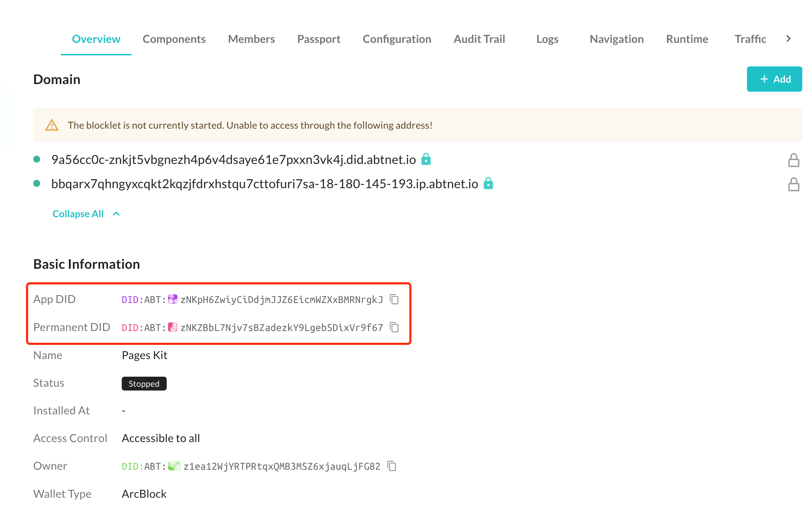Go to the Configuration tab
Image resolution: width=812 pixels, height=514 pixels.
(397, 39)
